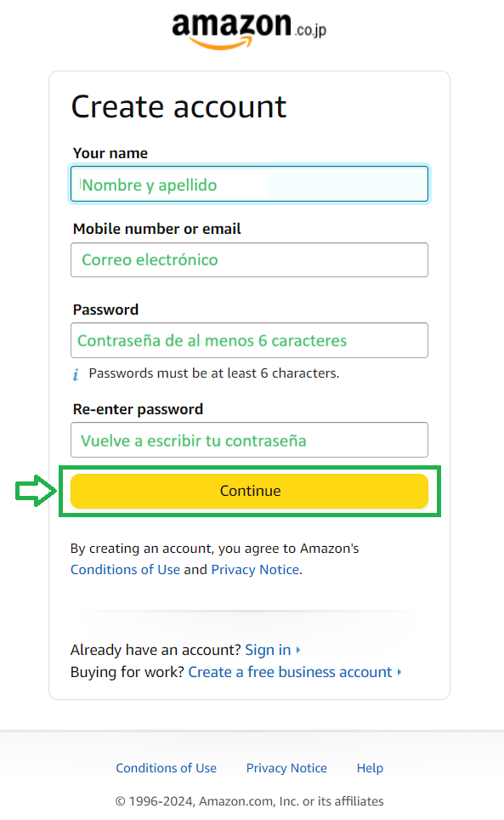Screen dimensions: 504x820
Task: Open Conditions of Use link in agreement text
Action: tap(125, 570)
